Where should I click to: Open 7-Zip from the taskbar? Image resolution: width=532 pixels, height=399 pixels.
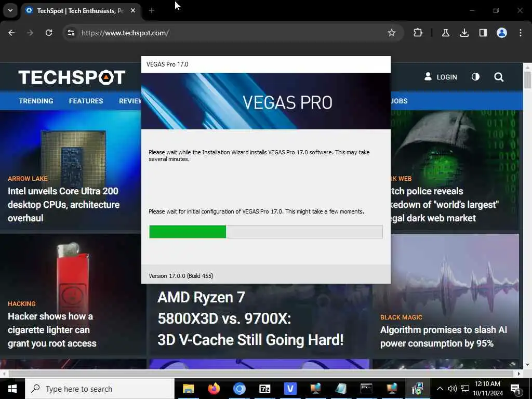(264, 389)
